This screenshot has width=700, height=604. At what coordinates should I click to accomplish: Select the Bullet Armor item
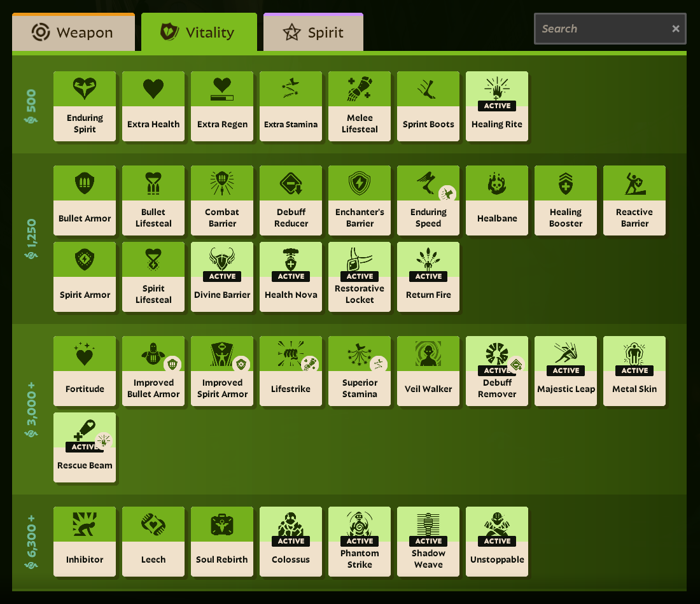(85, 200)
